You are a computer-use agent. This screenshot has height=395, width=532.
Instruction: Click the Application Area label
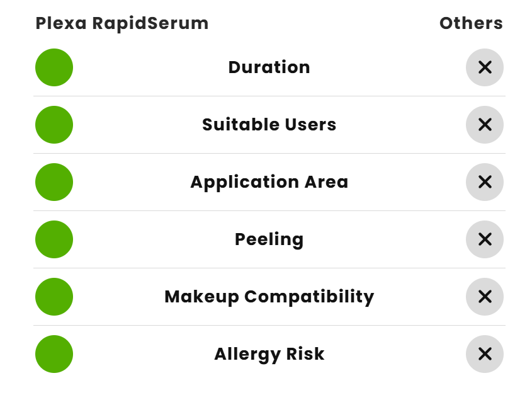point(269,182)
